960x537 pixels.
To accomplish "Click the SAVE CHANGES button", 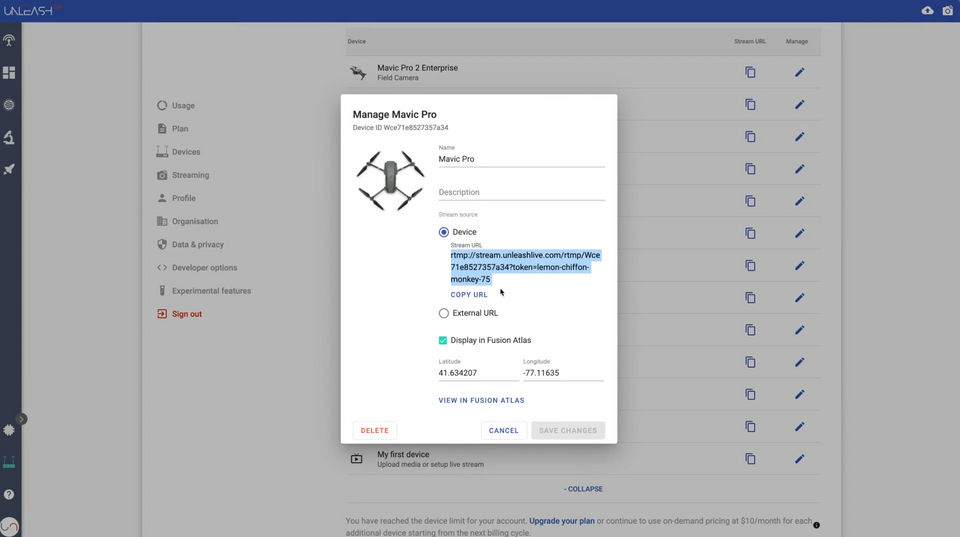I will pos(568,430).
